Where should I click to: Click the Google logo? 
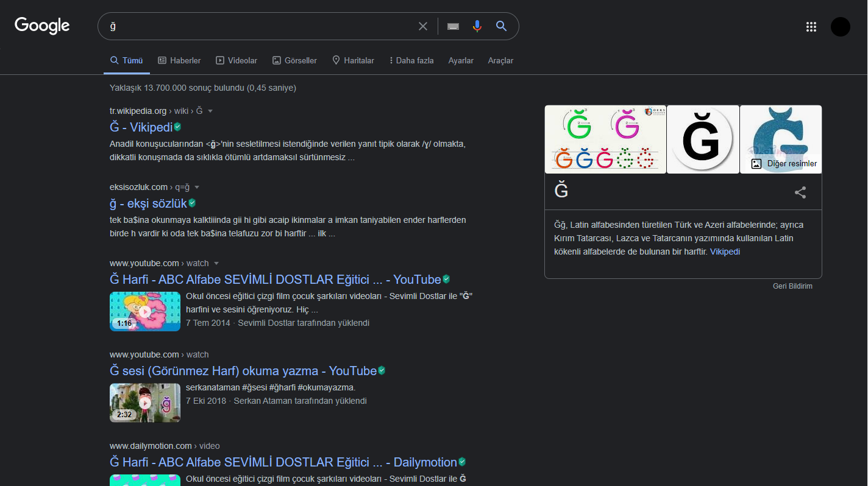[42, 26]
